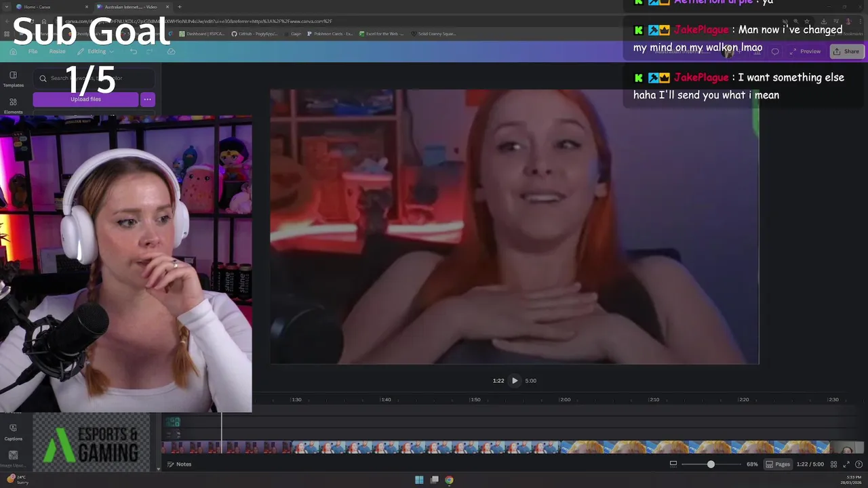Jump to 2:00 on the timeline ruler

click(565, 400)
